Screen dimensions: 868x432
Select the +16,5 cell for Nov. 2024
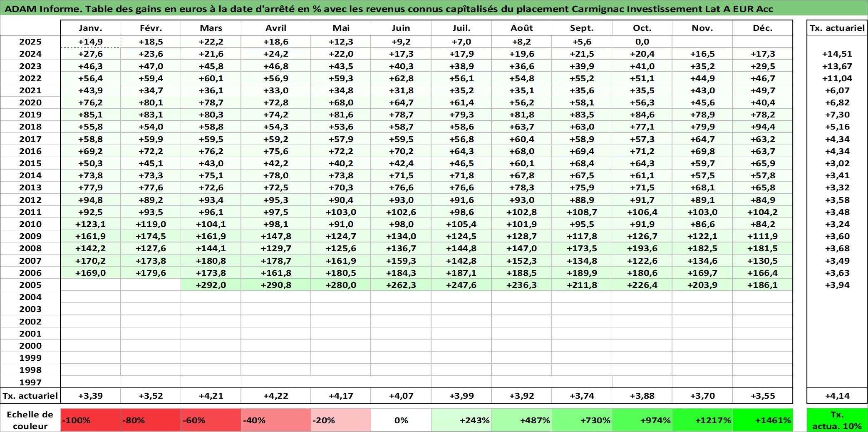(702, 54)
